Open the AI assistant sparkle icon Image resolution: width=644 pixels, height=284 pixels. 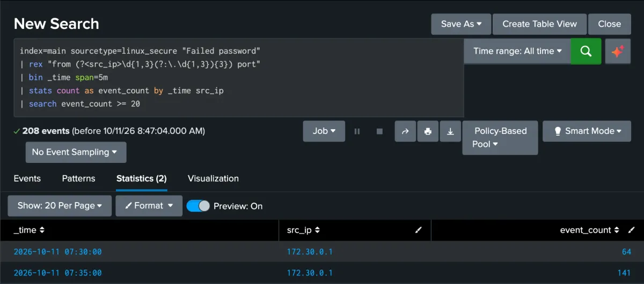pos(618,51)
